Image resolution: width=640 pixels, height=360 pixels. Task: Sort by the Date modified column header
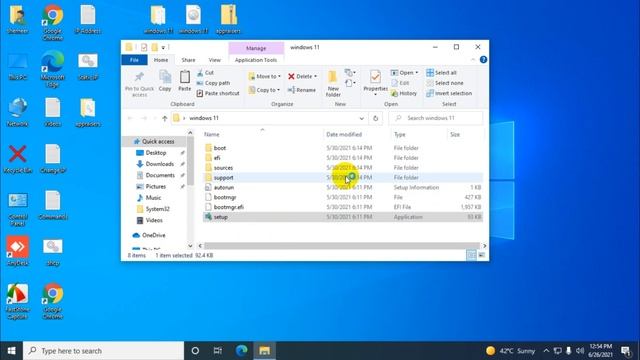[x=356, y=134]
